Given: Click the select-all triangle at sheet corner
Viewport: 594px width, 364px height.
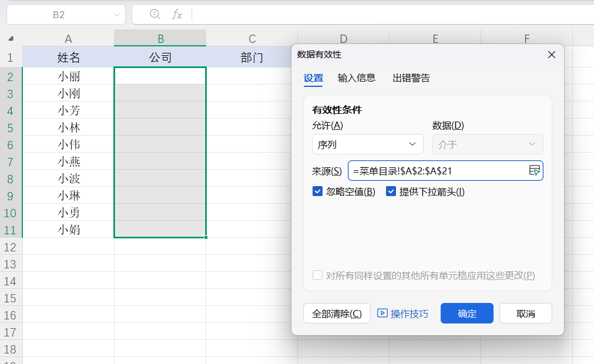Looking at the screenshot, I should (11, 37).
